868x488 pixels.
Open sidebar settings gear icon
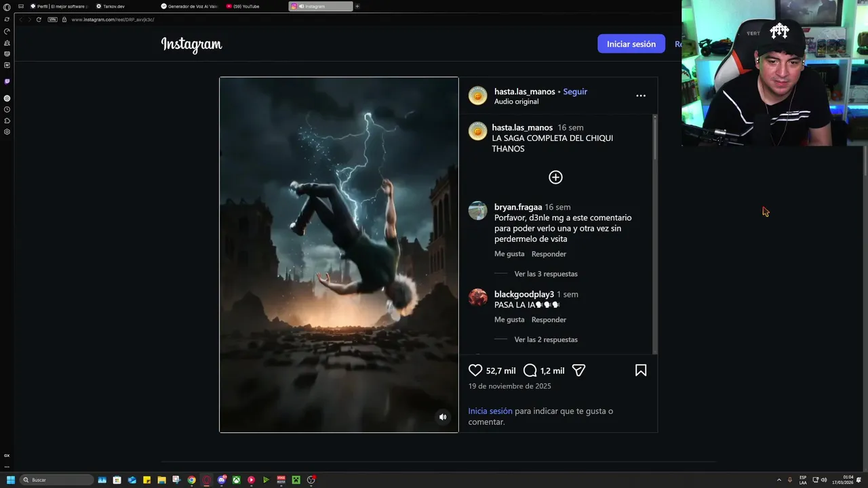click(x=7, y=132)
